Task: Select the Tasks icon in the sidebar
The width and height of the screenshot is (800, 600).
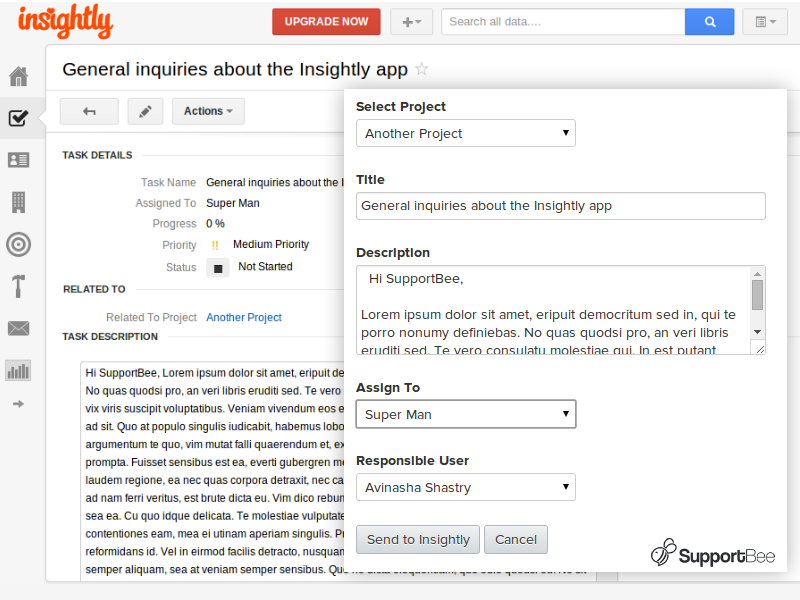Action: [19, 118]
